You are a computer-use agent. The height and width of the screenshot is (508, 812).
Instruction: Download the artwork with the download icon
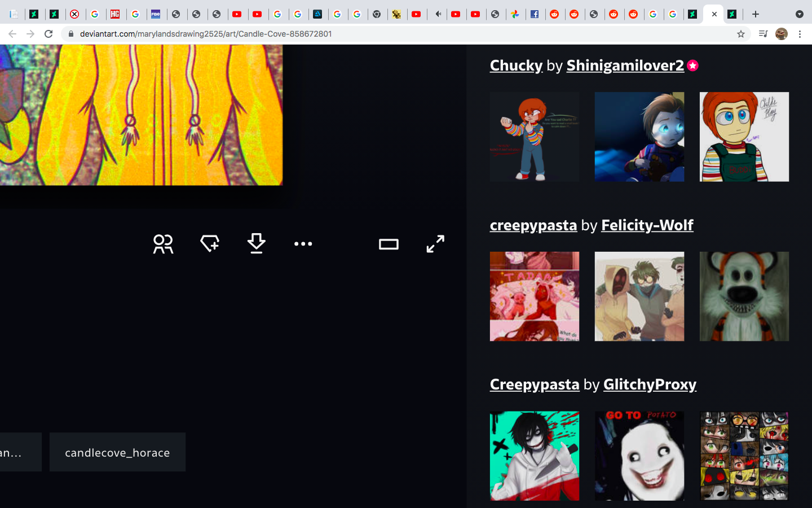(x=257, y=244)
